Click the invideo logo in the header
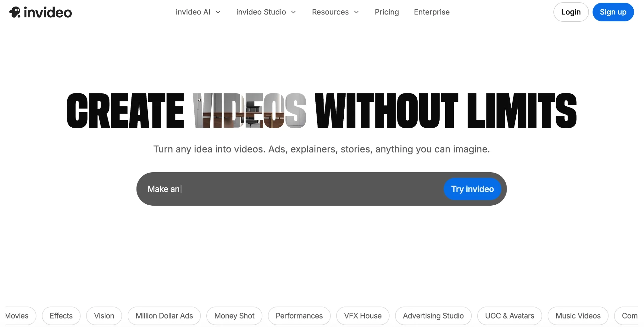Viewport: 644px width, 327px height. pyautogui.click(x=41, y=12)
